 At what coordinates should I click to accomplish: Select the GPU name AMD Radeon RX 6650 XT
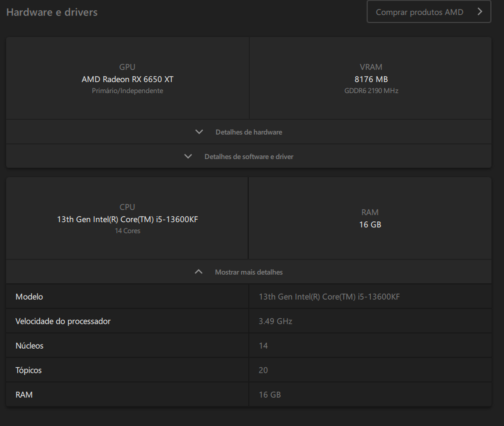127,79
